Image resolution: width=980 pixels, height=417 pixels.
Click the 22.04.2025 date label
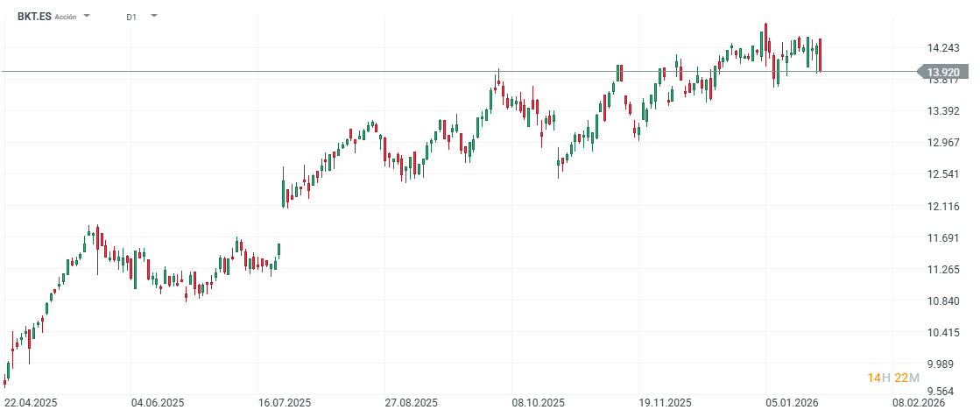click(x=32, y=403)
